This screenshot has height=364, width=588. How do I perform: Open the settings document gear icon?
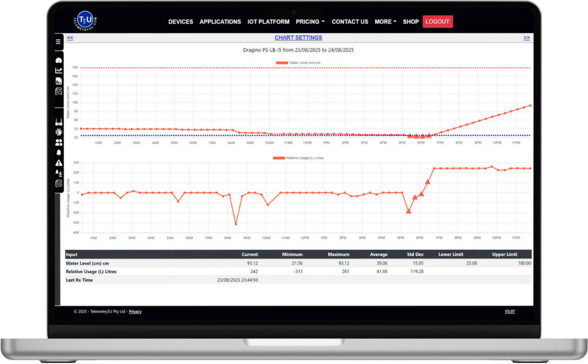[59, 184]
